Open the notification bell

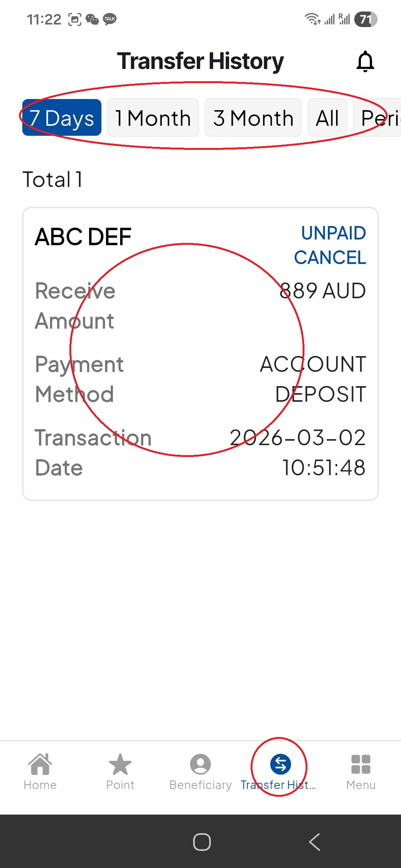[x=365, y=62]
